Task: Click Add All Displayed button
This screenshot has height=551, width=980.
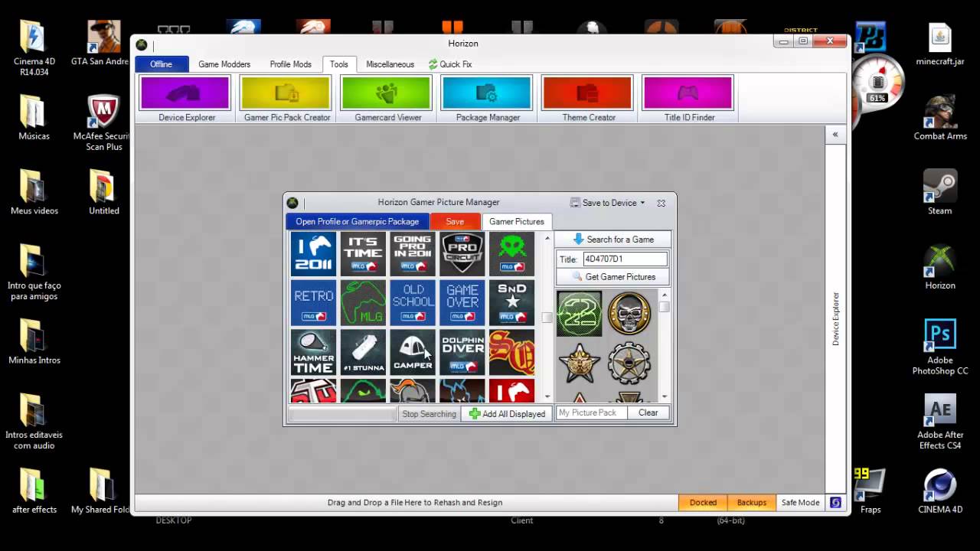Action: coord(508,414)
